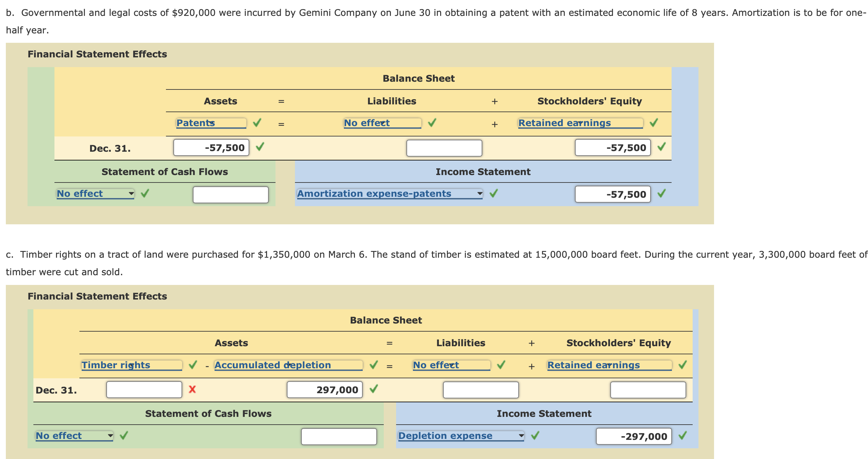Click the checkmark beside Accumulated depletion
Viewport: 868px width, 459px height.
[373, 365]
